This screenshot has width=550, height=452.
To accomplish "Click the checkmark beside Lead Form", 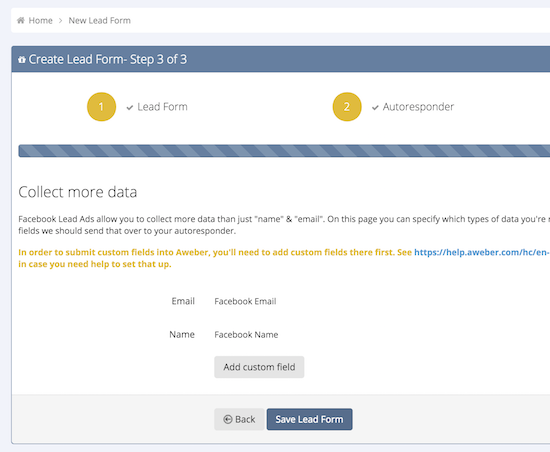I will pos(130,107).
